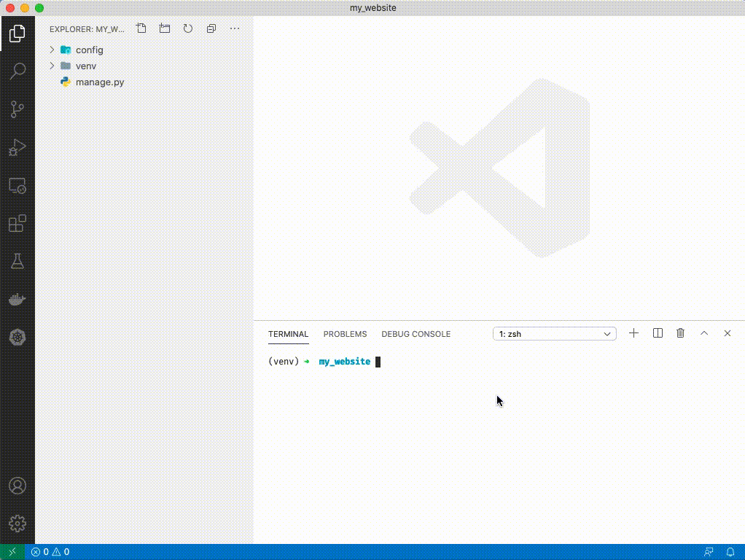The width and height of the screenshot is (745, 560).
Task: Open the Search view in the activity bar
Action: point(17,71)
